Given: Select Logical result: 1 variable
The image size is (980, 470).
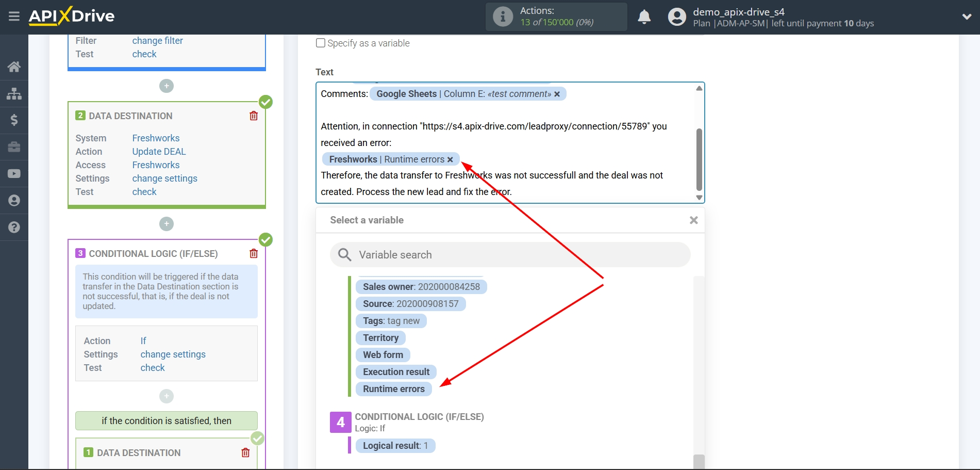Looking at the screenshot, I should 395,446.
